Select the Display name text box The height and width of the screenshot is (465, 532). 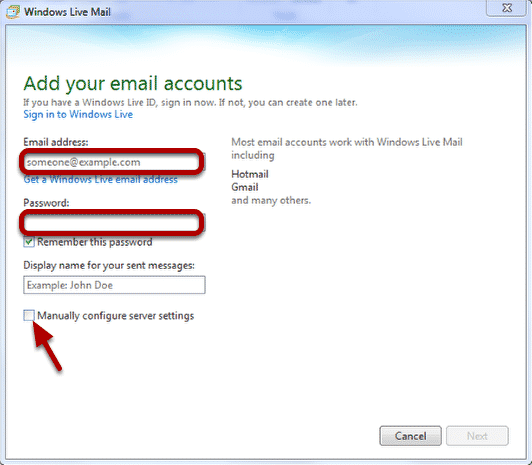114,285
